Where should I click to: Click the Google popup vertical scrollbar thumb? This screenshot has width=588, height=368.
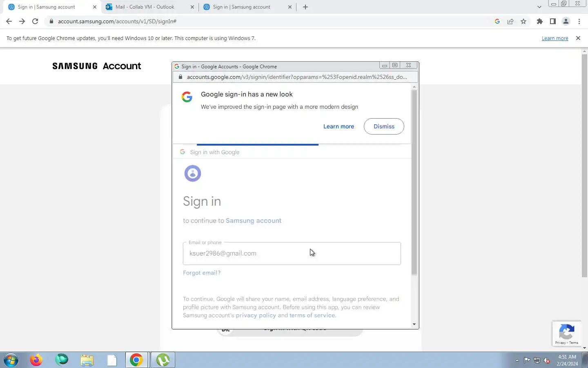pyautogui.click(x=414, y=182)
